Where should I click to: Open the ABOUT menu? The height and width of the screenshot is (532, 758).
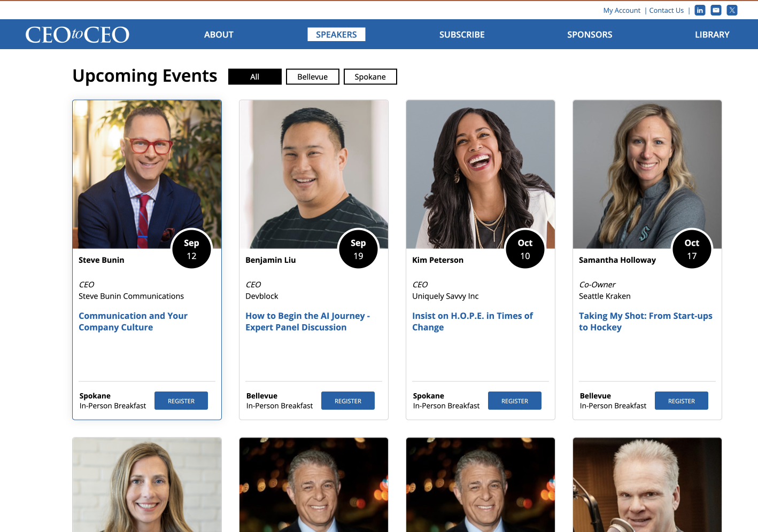tap(219, 35)
